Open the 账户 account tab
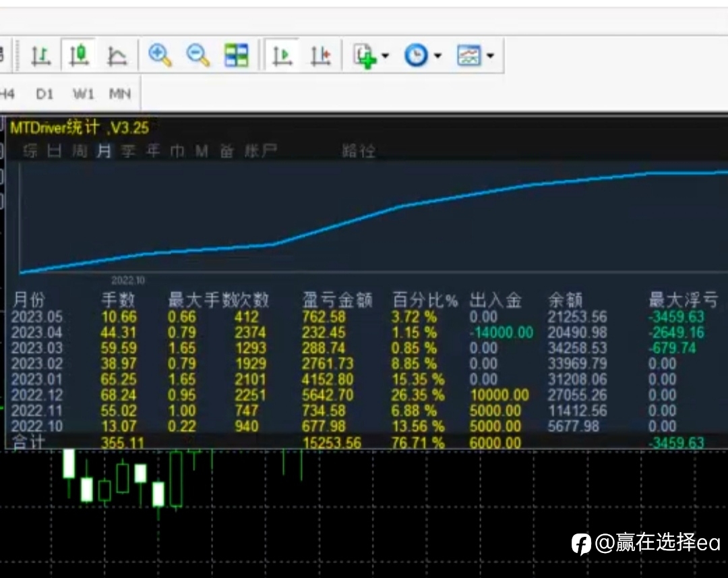728x578 pixels. 261,151
